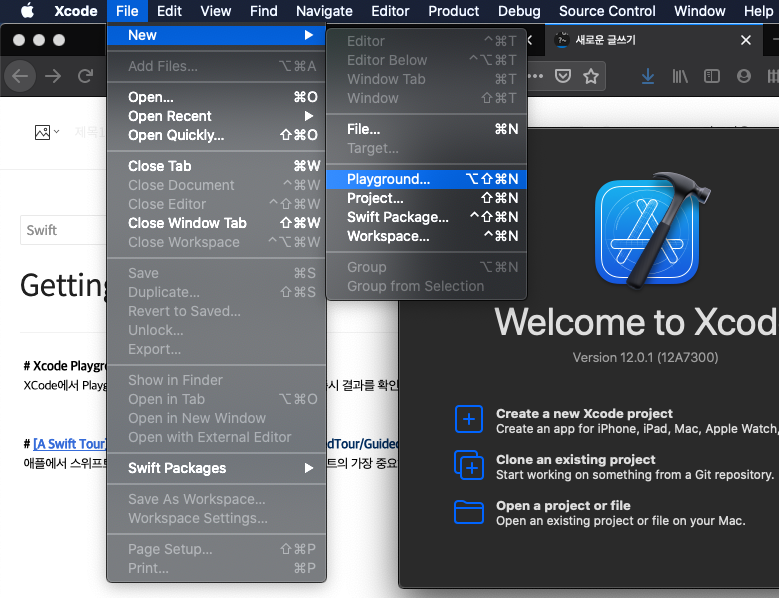Select Project... in the New submenu
Viewport: 779px width, 598px height.
[x=426, y=198]
